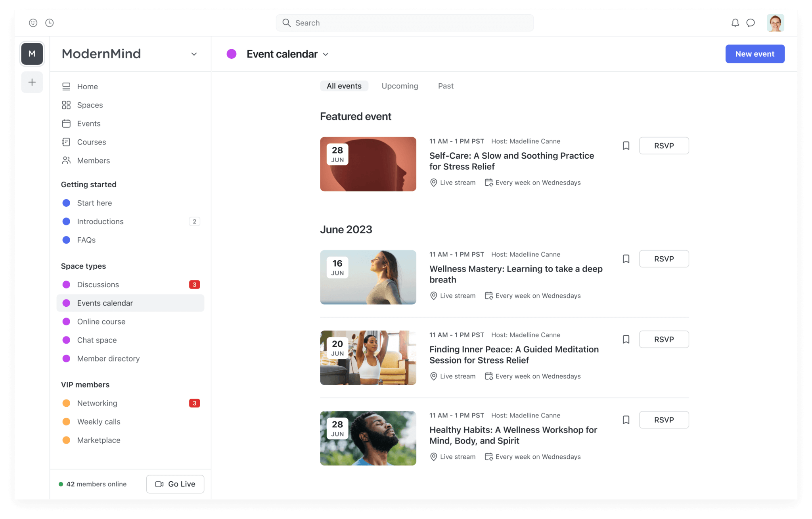Expand the ModernMind community dropdown
The width and height of the screenshot is (812, 519).
[194, 54]
